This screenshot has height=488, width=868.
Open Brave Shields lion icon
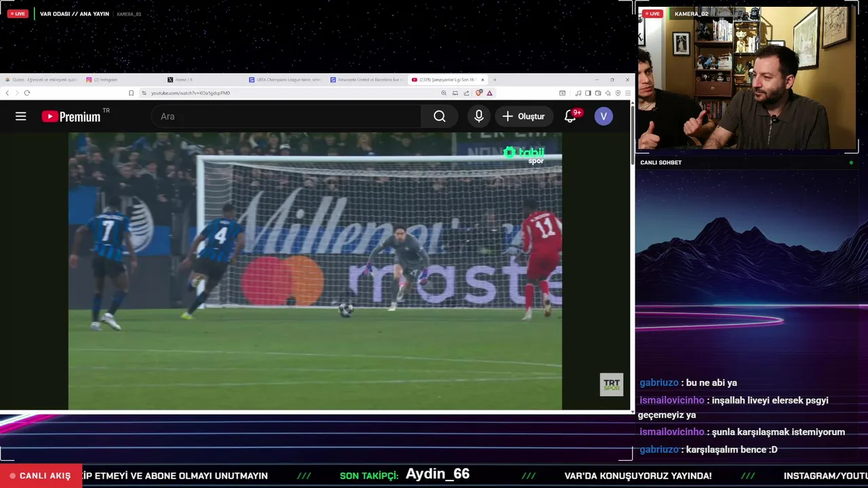(479, 93)
